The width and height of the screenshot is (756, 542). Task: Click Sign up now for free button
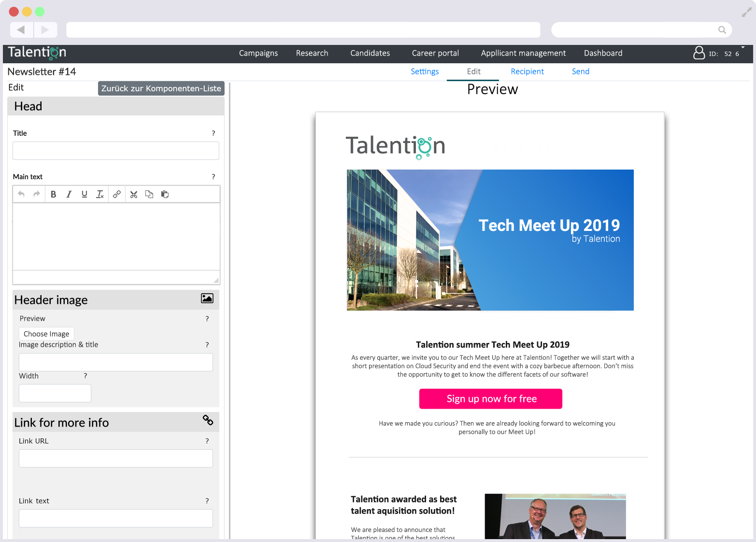(x=491, y=399)
